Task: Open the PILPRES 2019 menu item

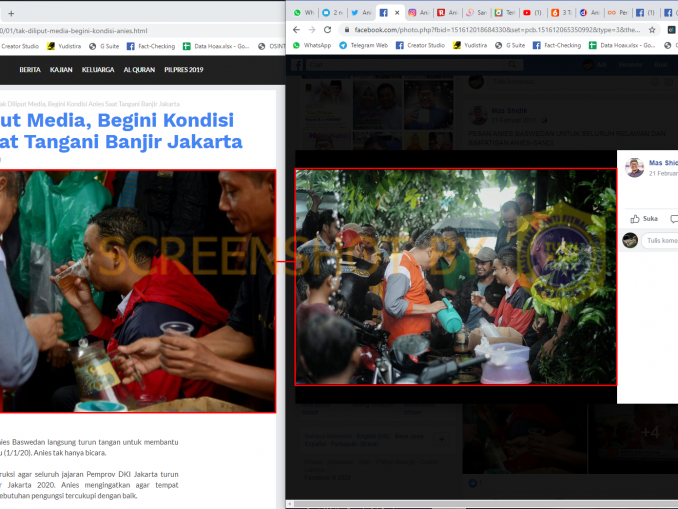Action: (x=184, y=70)
